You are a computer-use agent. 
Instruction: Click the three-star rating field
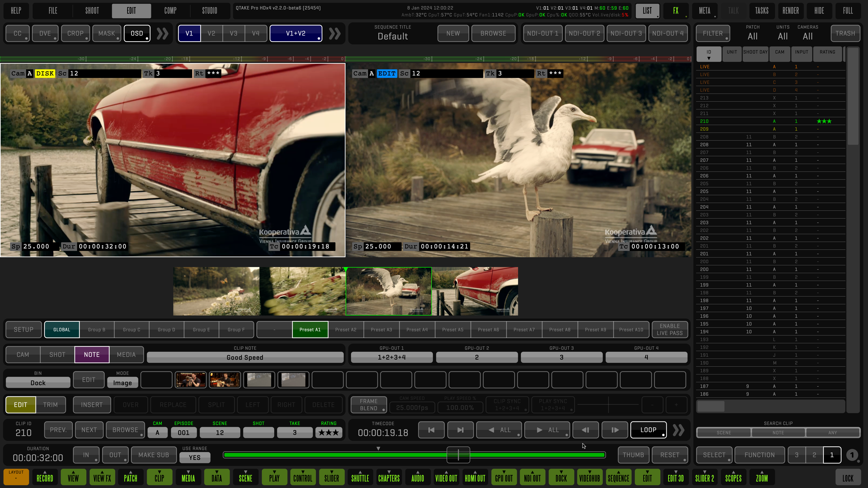click(x=329, y=432)
